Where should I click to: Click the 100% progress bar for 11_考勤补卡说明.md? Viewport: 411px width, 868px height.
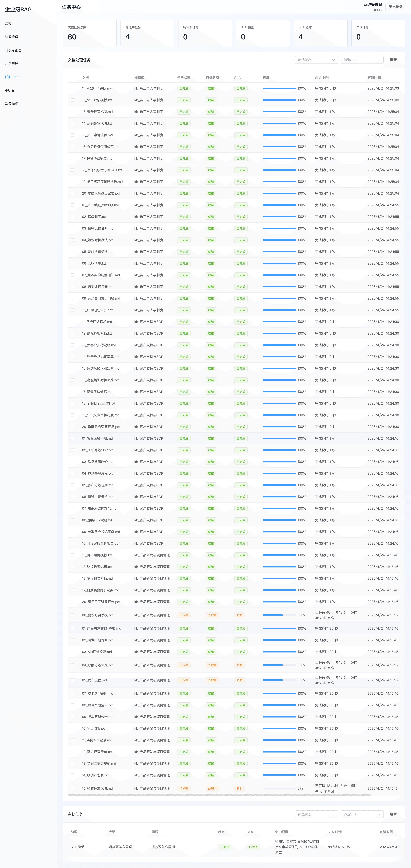(x=279, y=88)
